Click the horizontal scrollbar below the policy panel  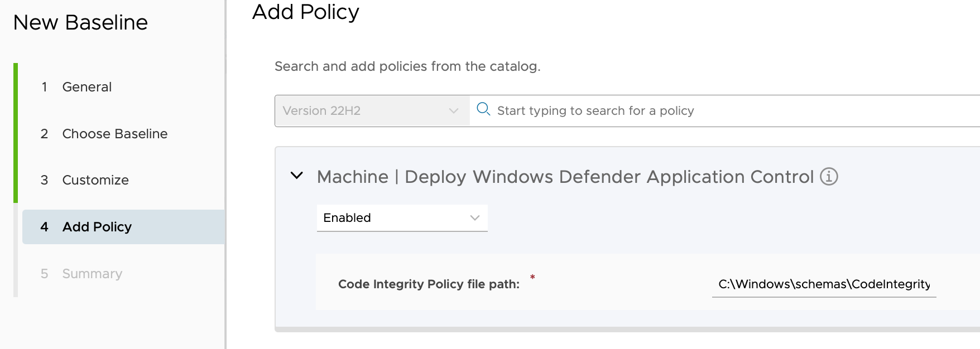click(x=625, y=329)
